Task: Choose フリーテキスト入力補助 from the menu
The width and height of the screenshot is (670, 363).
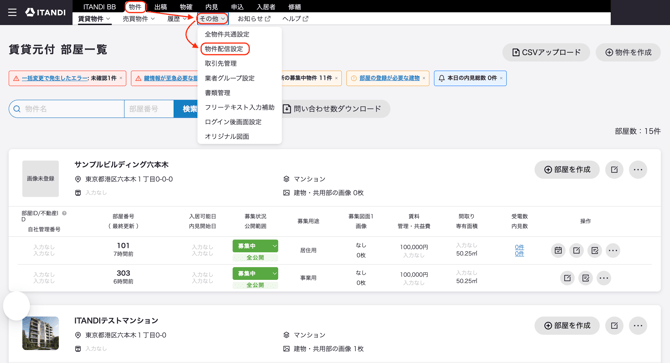Action: click(x=239, y=107)
